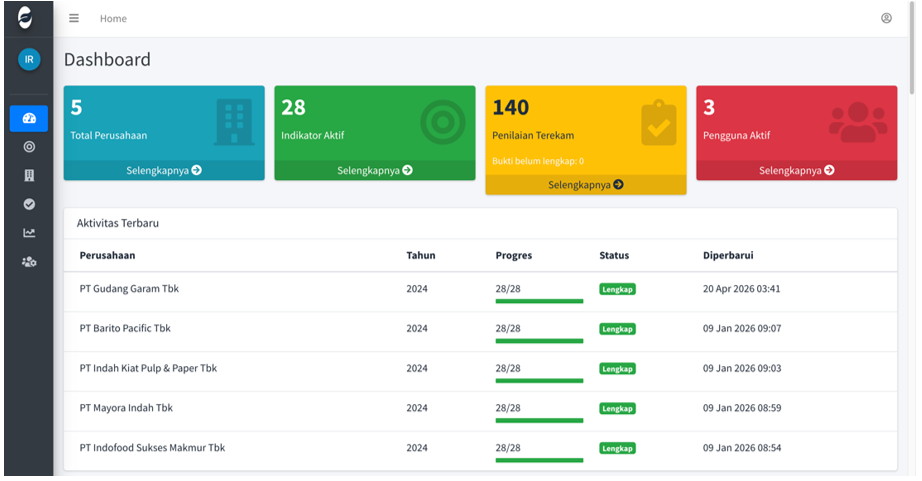Click Lengkap badge for PT Barito Pacific
The width and height of the screenshot is (922, 481).
point(617,329)
